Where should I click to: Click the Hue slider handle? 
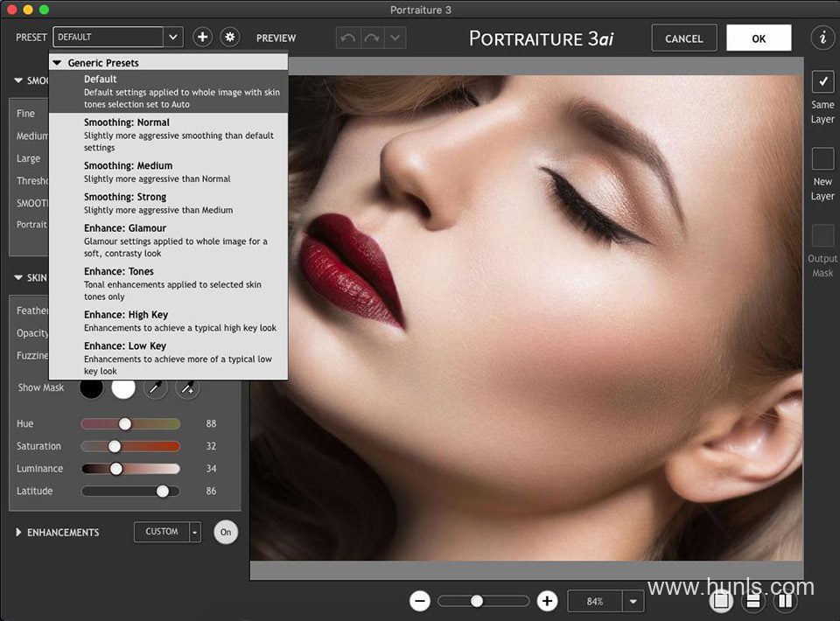(125, 424)
